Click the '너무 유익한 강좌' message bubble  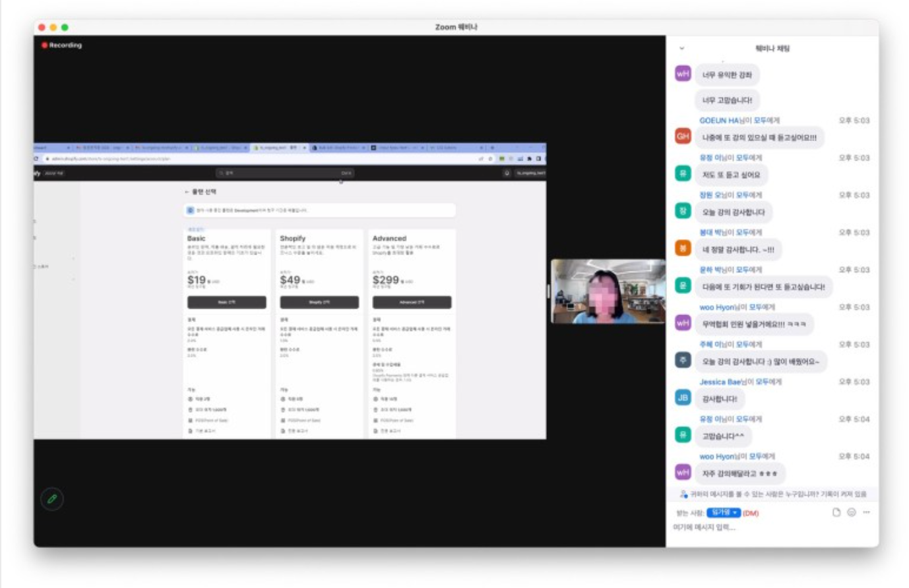[727, 74]
